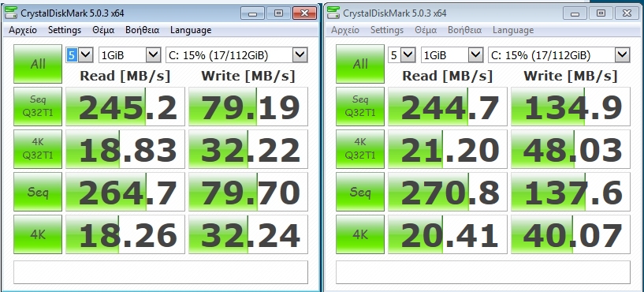
Task: Click Read [MB/s] header in right window
Action: (x=447, y=76)
